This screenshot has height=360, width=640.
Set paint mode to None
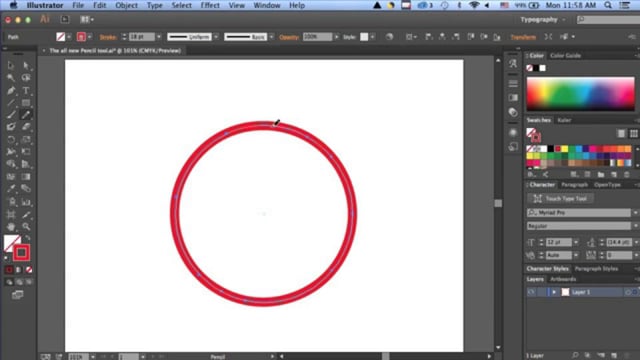point(29,270)
